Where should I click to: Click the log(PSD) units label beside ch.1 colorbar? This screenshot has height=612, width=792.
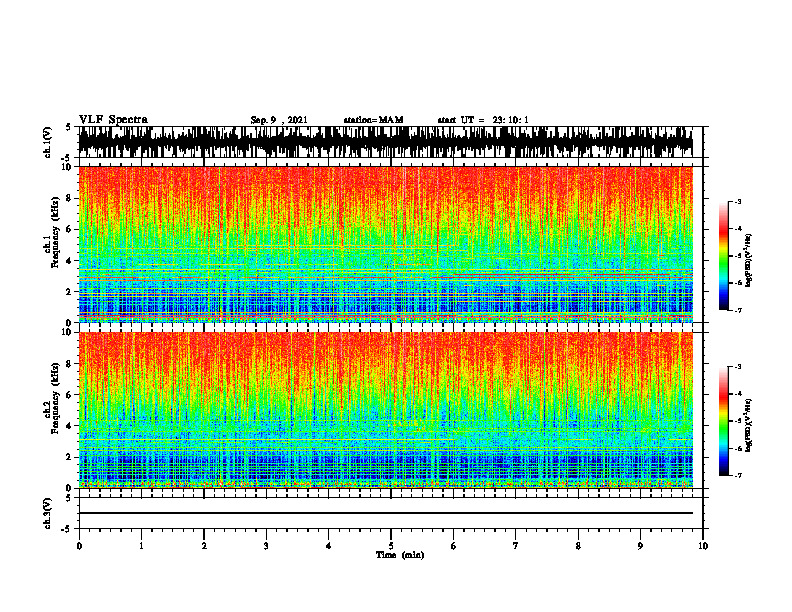[749, 260]
